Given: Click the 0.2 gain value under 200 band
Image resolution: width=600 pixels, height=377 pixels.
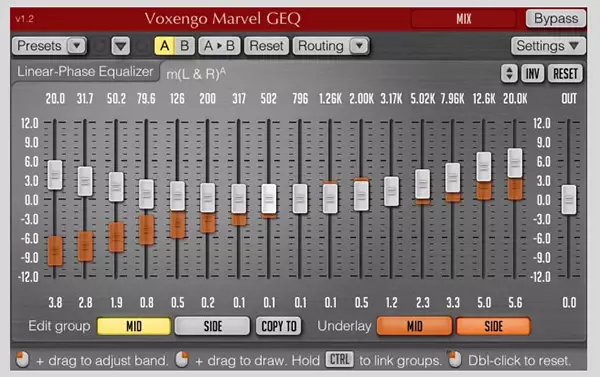Looking at the screenshot, I should 208,303.
